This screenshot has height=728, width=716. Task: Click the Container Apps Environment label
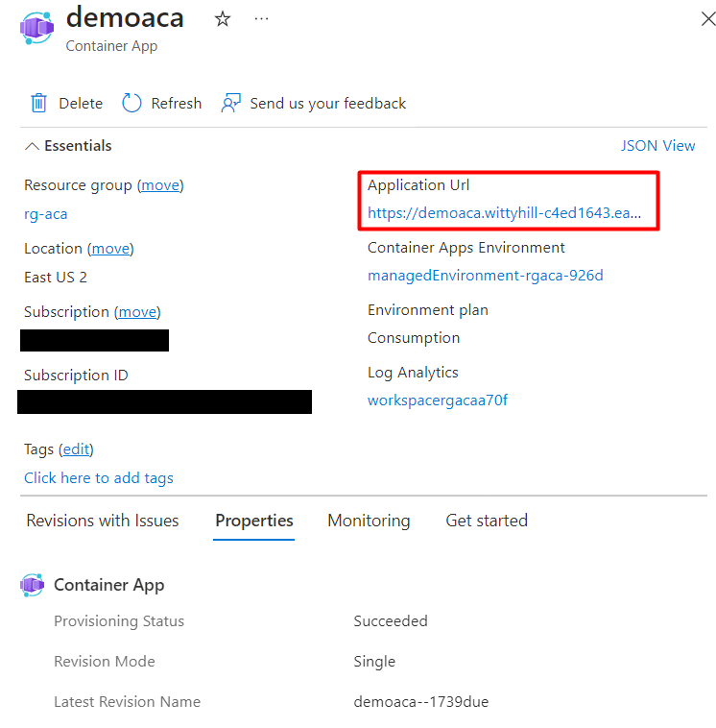click(465, 248)
